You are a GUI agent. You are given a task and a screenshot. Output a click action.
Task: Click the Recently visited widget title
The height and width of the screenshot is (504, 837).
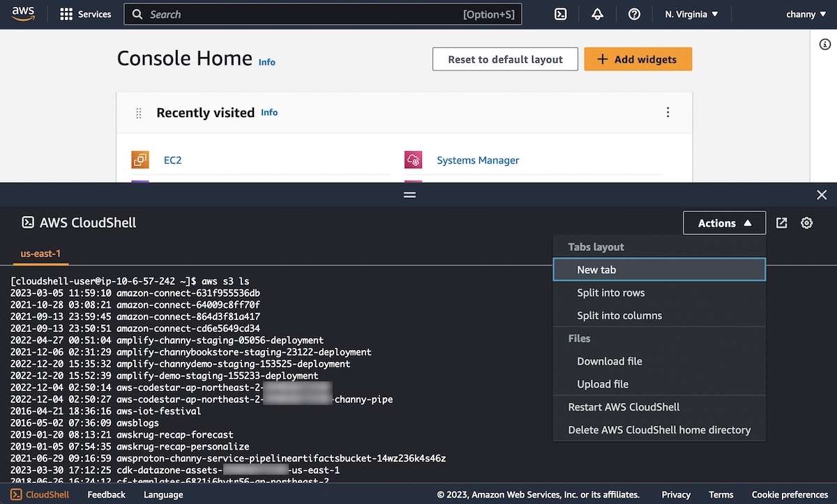[205, 113]
